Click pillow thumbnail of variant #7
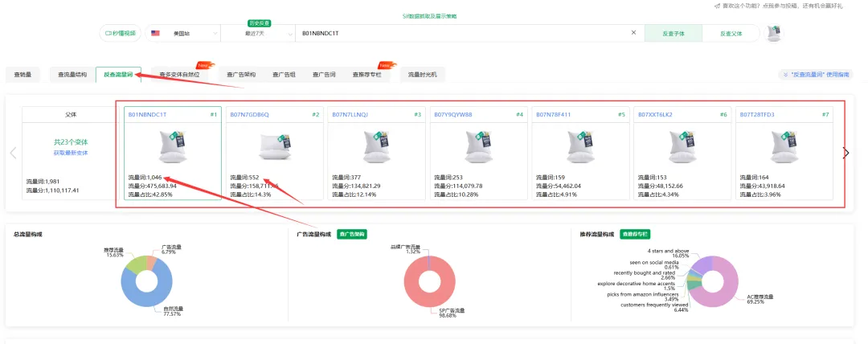The width and height of the screenshot is (868, 344). pos(784,146)
